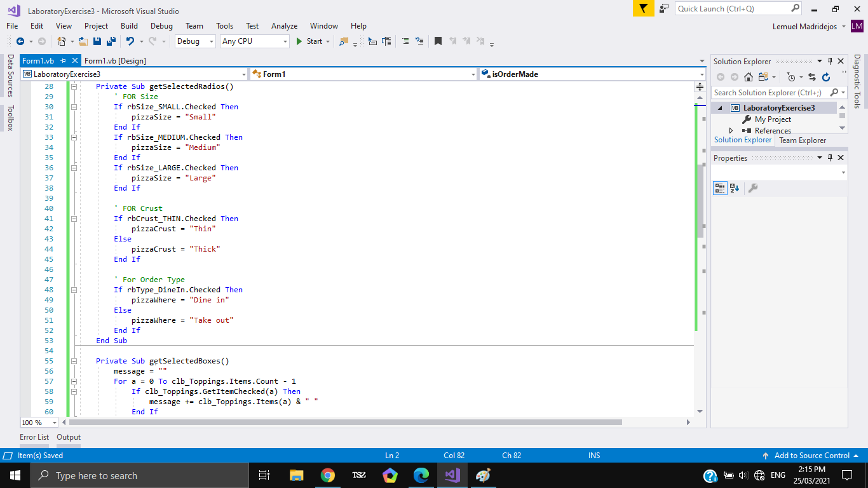Viewport: 868px width, 488px height.
Task: Click the Sync with Active Document icon
Action: point(812,77)
